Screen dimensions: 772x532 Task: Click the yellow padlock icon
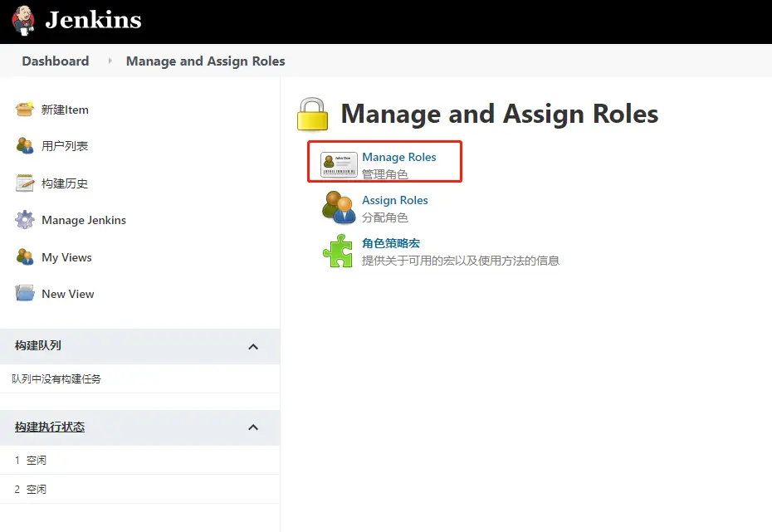[313, 115]
